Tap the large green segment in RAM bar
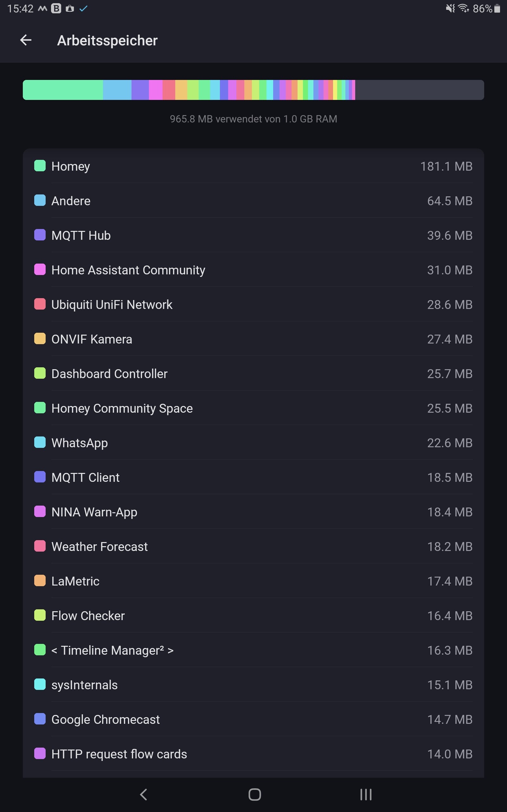This screenshot has width=507, height=812. click(63, 90)
